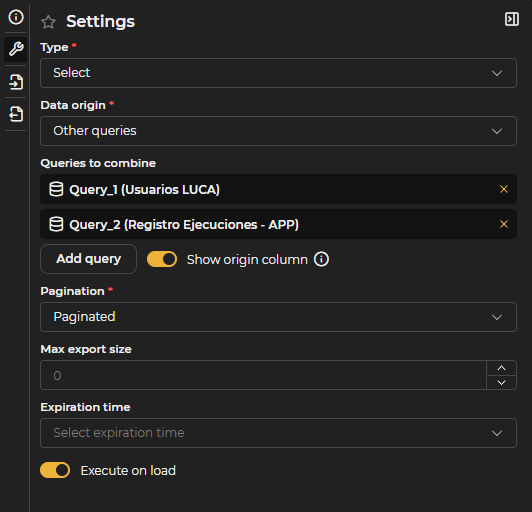Open the output parameters sidebar icon
This screenshot has width=532, height=512.
(x=16, y=114)
